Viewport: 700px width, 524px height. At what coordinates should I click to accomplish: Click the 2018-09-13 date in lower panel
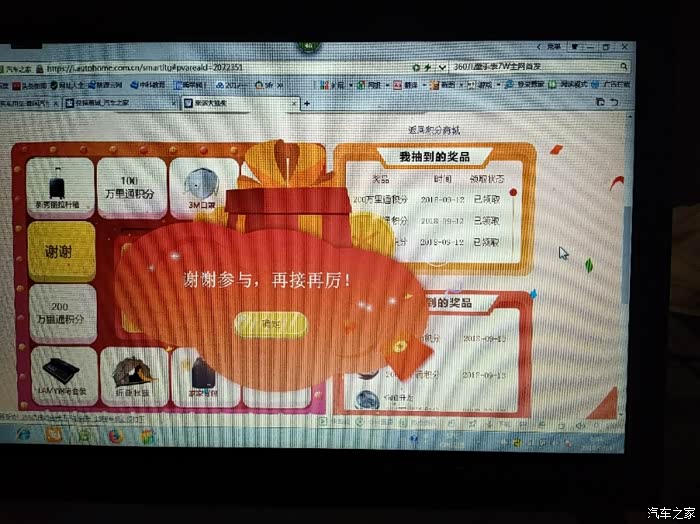(484, 339)
